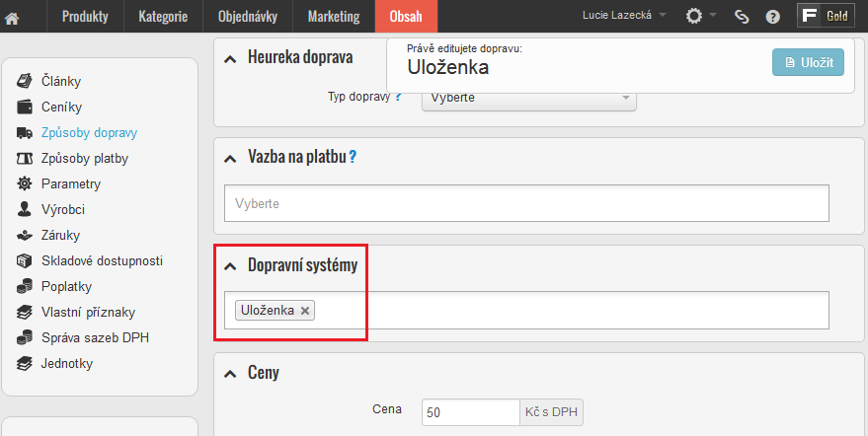This screenshot has width=868, height=436.
Task: Open the Kategorie menu
Action: click(163, 17)
